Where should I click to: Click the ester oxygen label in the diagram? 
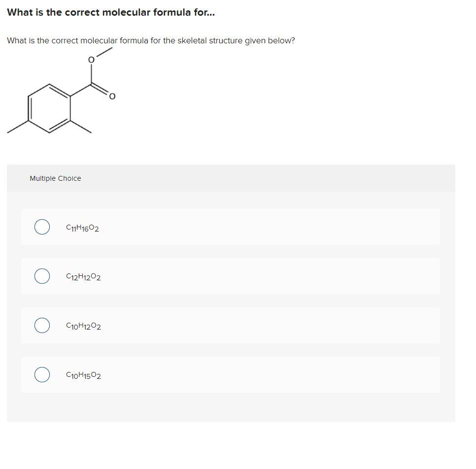[x=90, y=60]
